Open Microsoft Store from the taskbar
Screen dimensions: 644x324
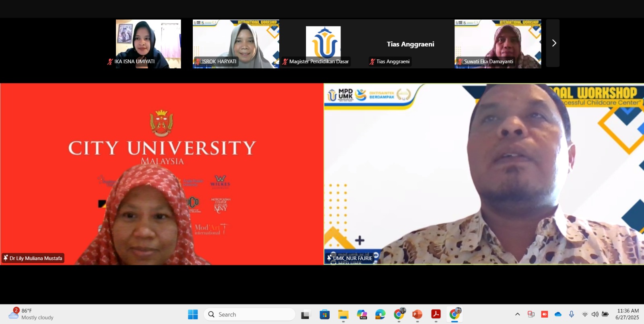[x=325, y=314]
